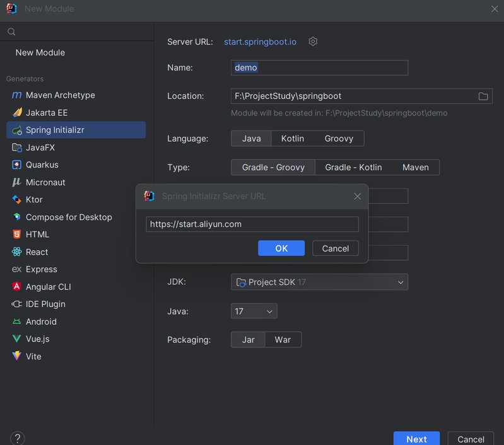Click the Jakarta EE sail icon

coord(16,112)
